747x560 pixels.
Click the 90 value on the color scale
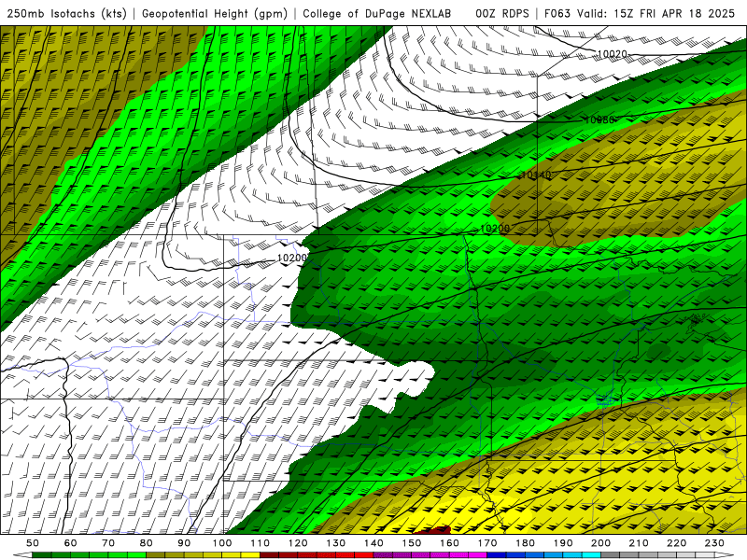184,543
